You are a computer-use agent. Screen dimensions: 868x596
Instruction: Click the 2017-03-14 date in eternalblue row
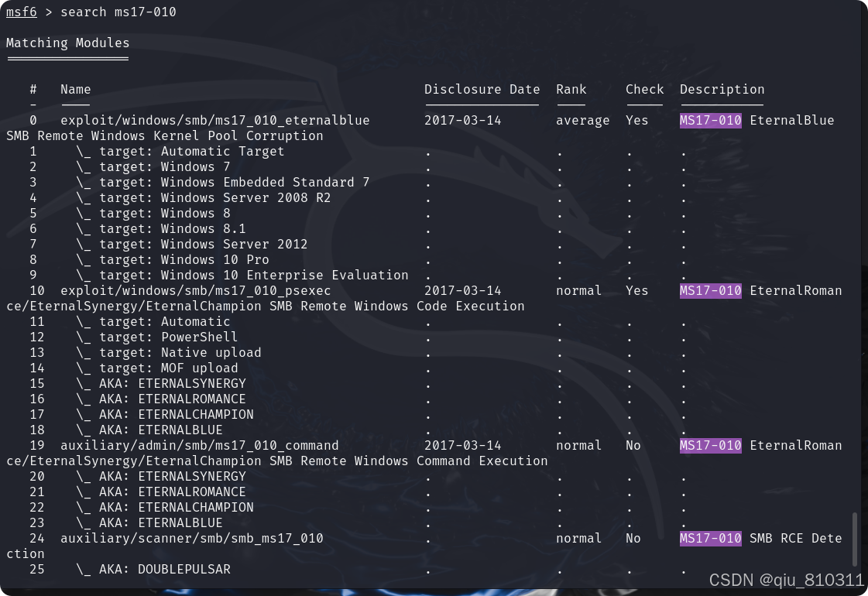coord(462,120)
